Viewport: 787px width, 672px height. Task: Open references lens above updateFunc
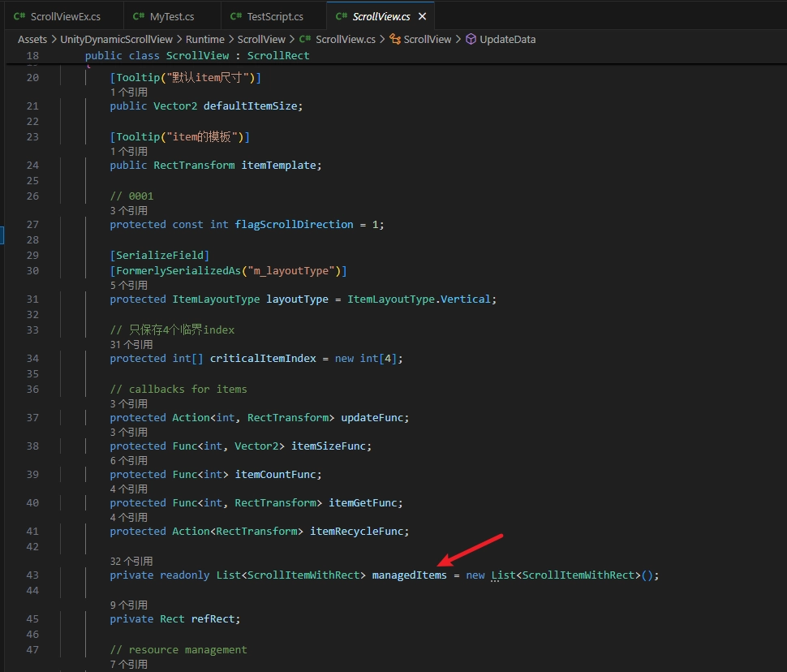(x=129, y=404)
